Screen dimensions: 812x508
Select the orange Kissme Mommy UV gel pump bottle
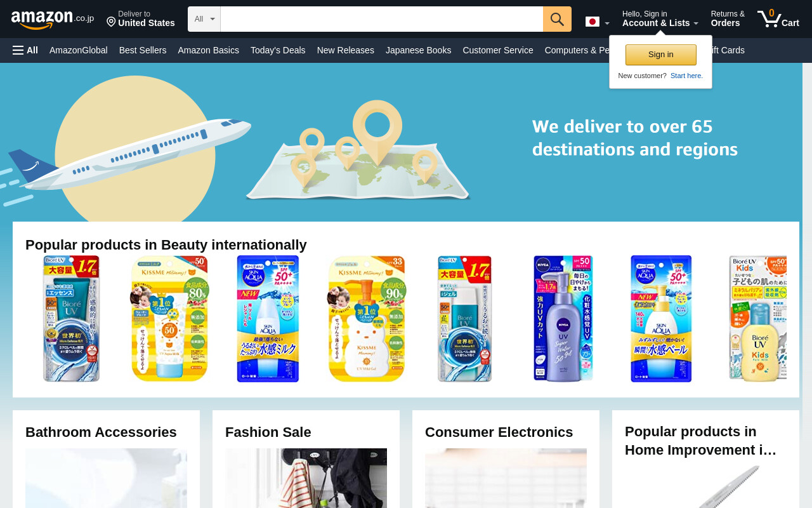(366, 319)
